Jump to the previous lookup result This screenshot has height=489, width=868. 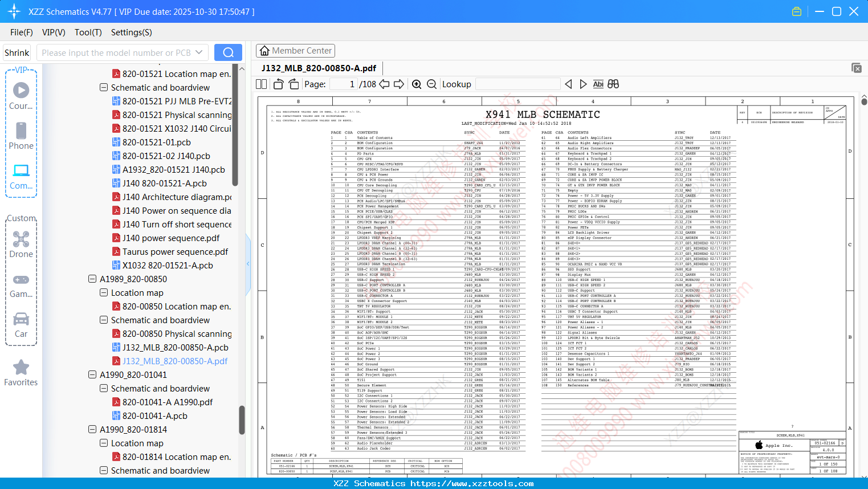point(568,84)
